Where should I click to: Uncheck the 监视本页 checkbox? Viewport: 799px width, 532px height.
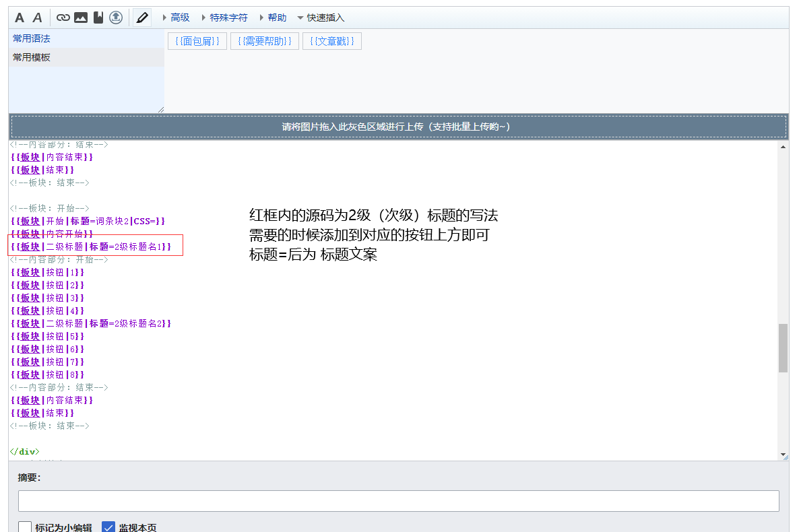click(x=108, y=527)
